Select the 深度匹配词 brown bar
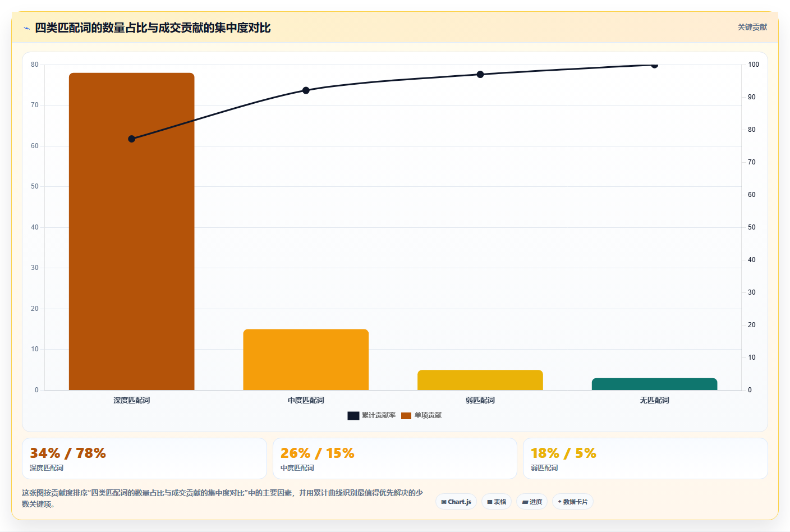 (132, 231)
